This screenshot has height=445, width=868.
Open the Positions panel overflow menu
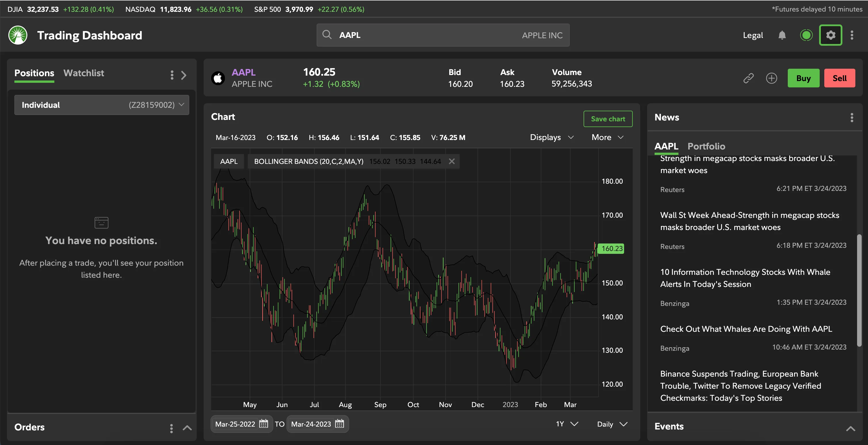[172, 75]
